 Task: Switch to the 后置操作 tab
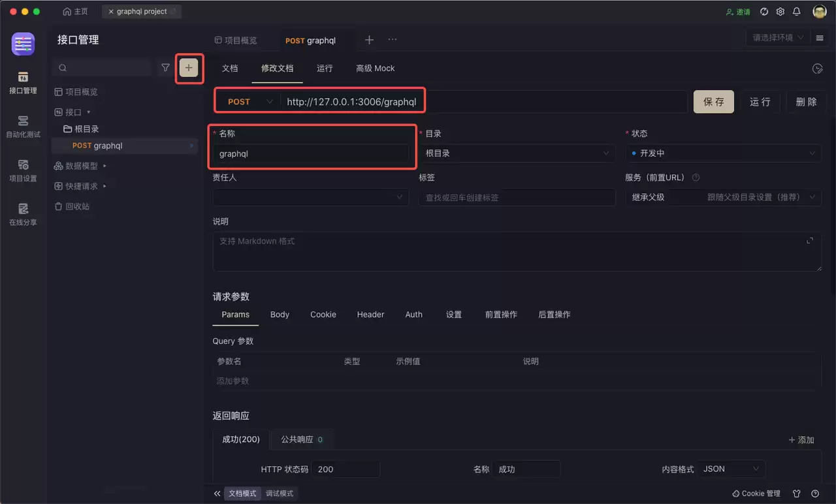pos(555,315)
